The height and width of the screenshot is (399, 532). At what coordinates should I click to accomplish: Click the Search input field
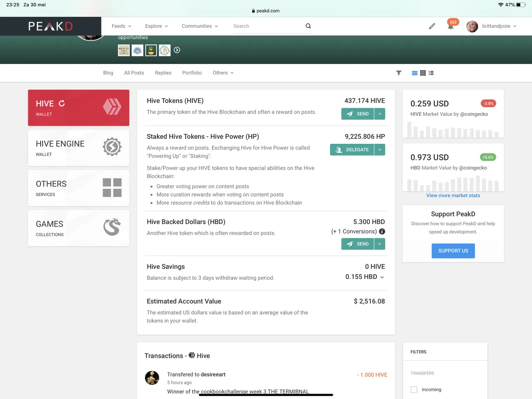268,26
